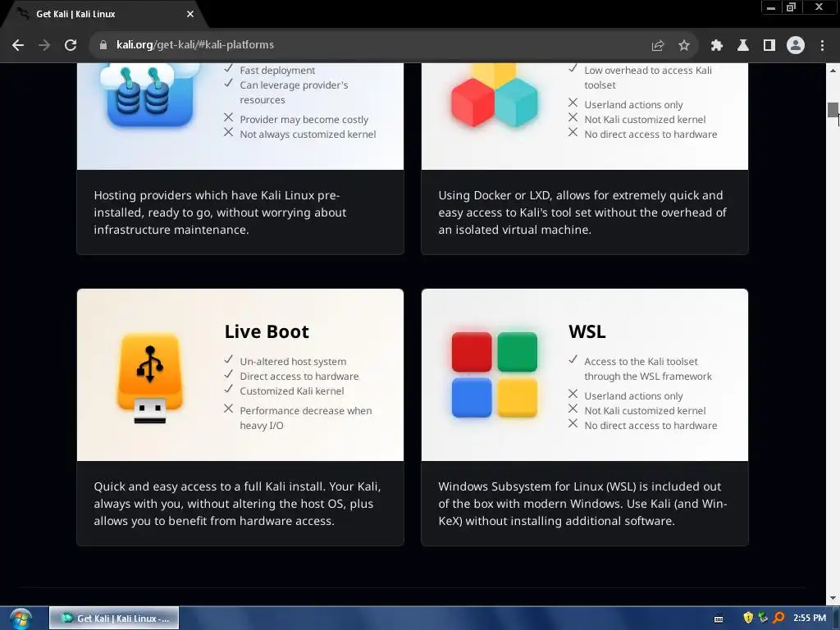Open the Extensions puzzle icon

[717, 46]
